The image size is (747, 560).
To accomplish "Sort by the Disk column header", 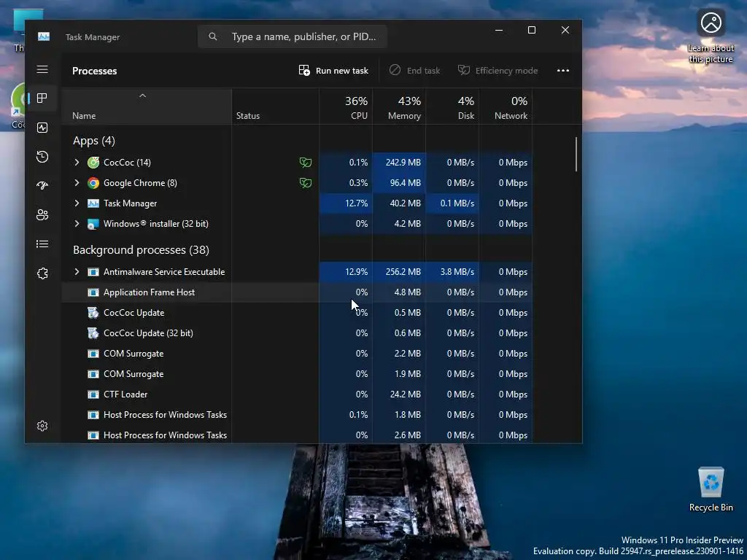I will pyautogui.click(x=452, y=107).
